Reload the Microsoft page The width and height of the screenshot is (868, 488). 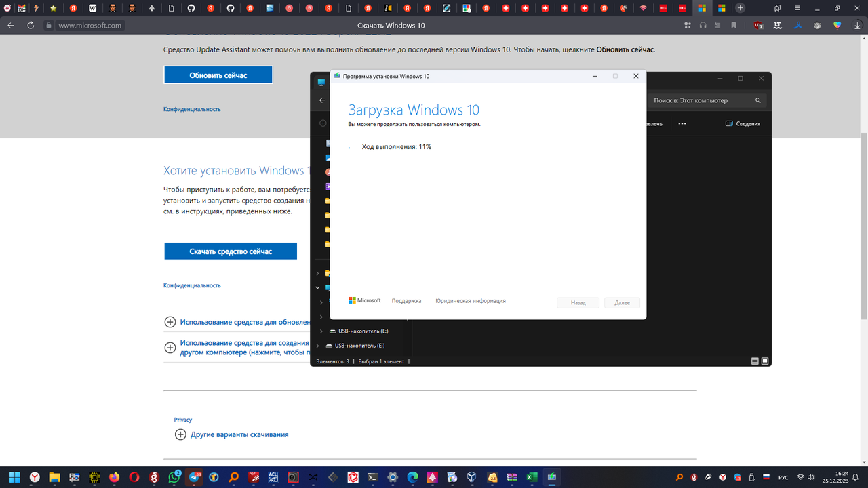(31, 25)
